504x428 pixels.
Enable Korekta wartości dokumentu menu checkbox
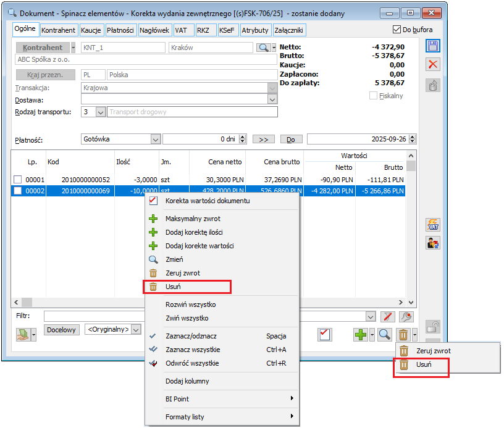(x=153, y=201)
